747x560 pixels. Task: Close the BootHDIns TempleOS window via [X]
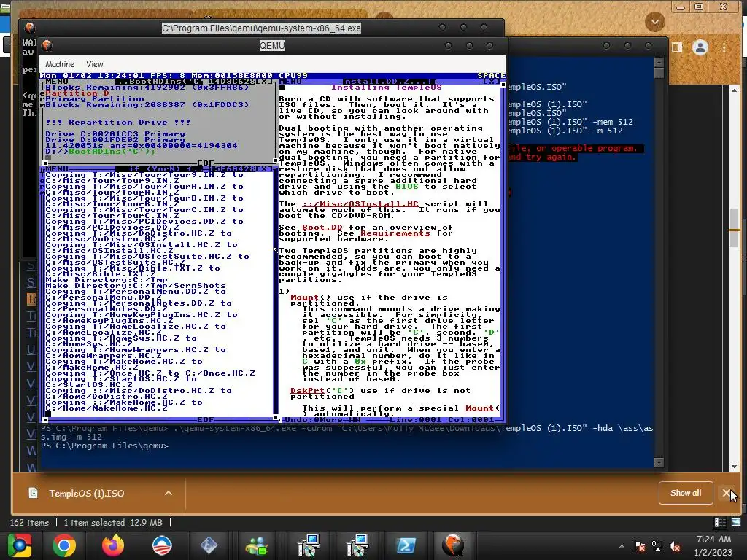[x=266, y=82]
